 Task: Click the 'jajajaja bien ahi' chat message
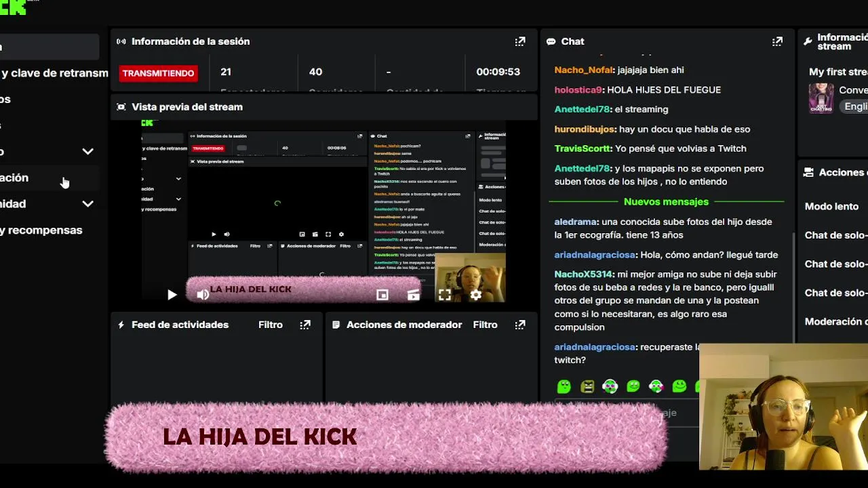(x=651, y=70)
